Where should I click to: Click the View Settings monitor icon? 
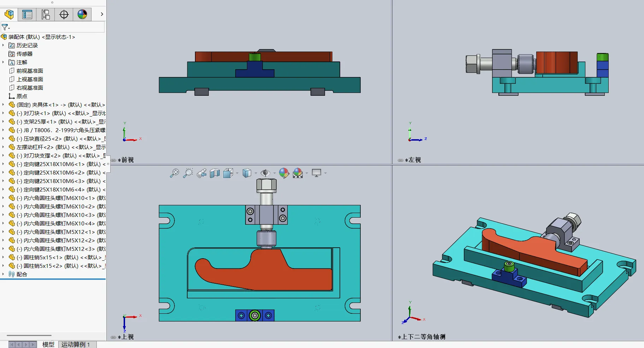[317, 173]
